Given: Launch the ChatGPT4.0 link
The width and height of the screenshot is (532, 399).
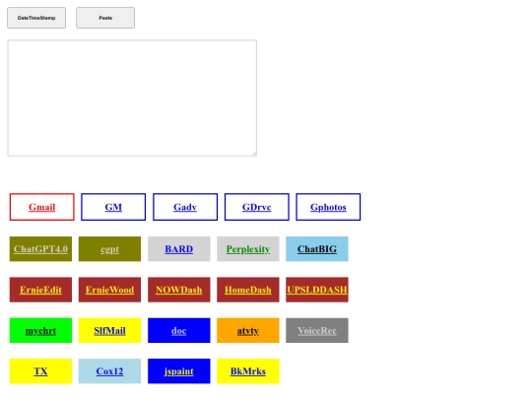Looking at the screenshot, I should tap(40, 249).
